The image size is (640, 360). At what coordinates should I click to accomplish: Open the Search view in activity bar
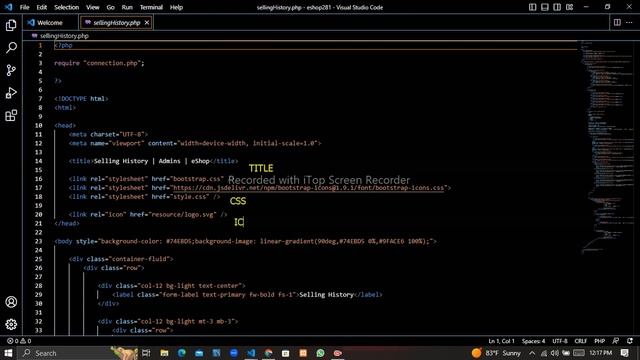coord(11,48)
